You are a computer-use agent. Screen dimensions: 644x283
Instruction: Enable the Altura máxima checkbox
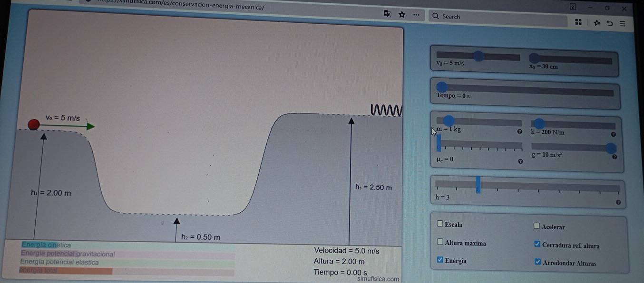click(440, 241)
